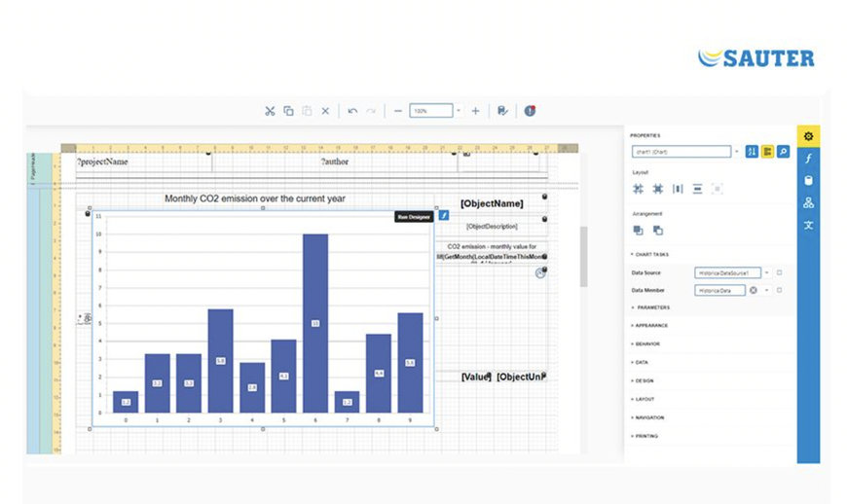The width and height of the screenshot is (847, 504).
Task: Open the Field List database tab
Action: click(x=808, y=180)
